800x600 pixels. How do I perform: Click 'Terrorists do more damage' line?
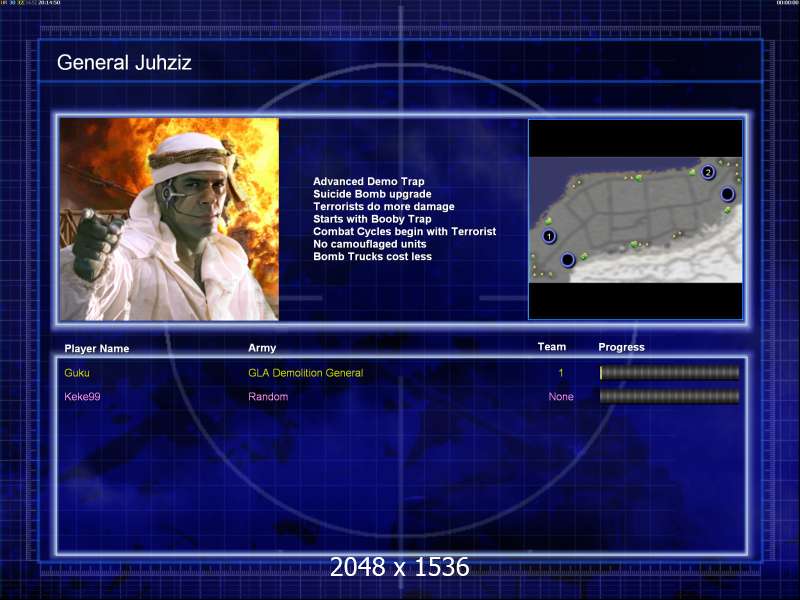coord(384,206)
